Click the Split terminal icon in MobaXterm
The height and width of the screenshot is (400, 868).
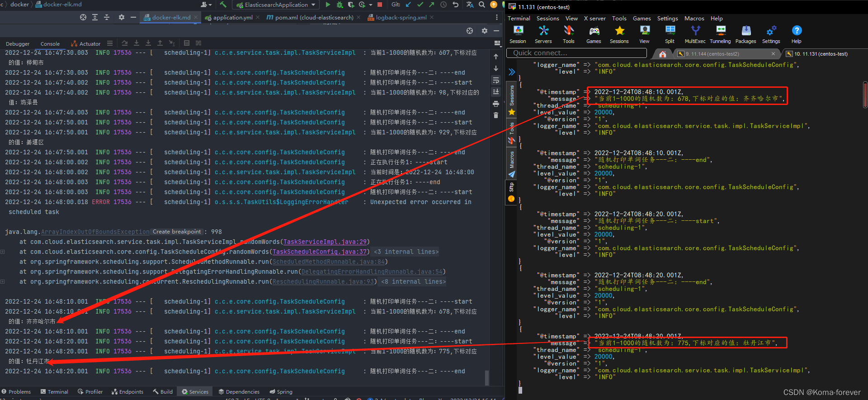pos(670,34)
